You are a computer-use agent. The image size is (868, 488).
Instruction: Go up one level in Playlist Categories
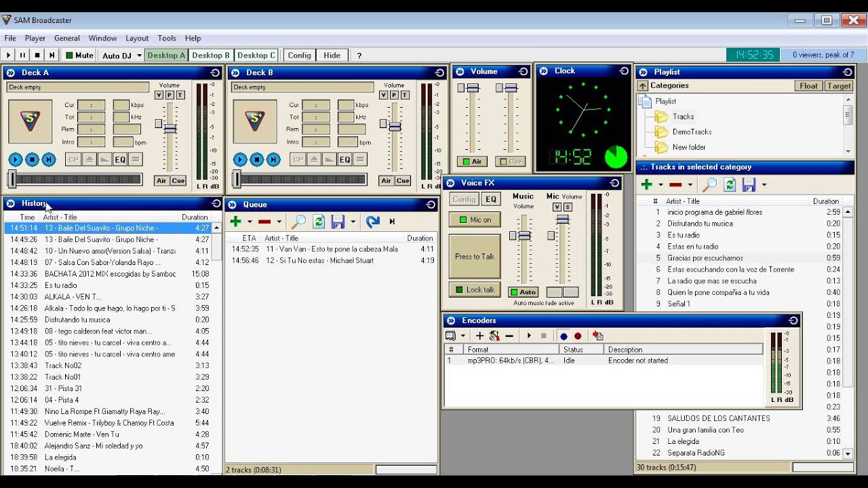[643, 86]
